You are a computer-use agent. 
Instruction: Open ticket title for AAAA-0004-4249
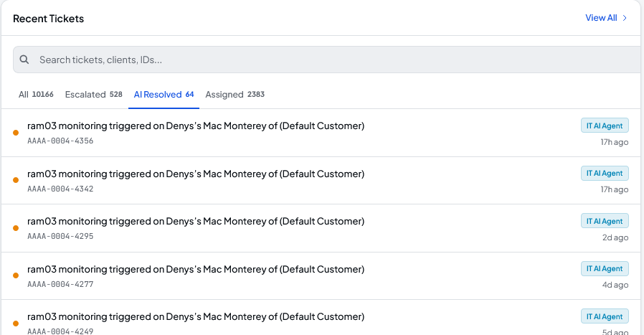pyautogui.click(x=196, y=316)
